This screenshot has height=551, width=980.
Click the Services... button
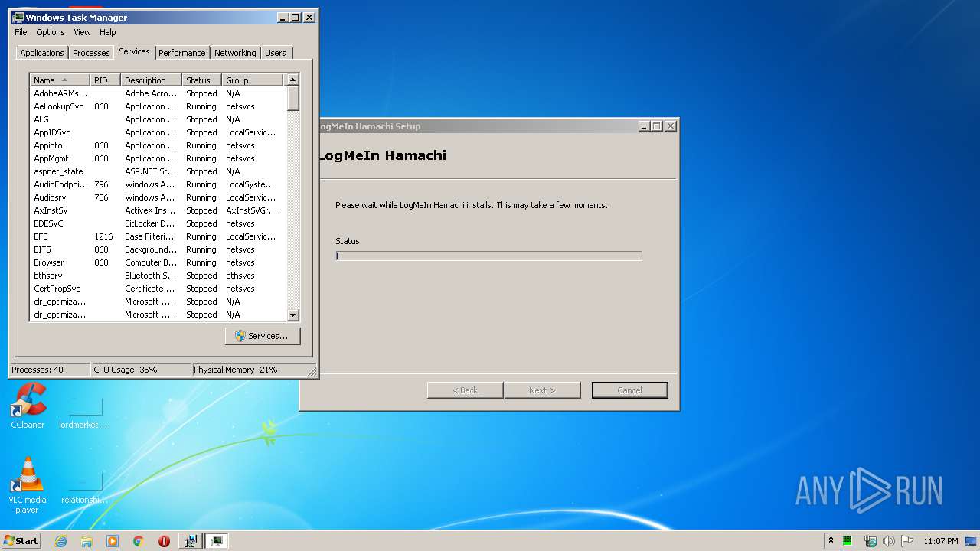(x=263, y=336)
